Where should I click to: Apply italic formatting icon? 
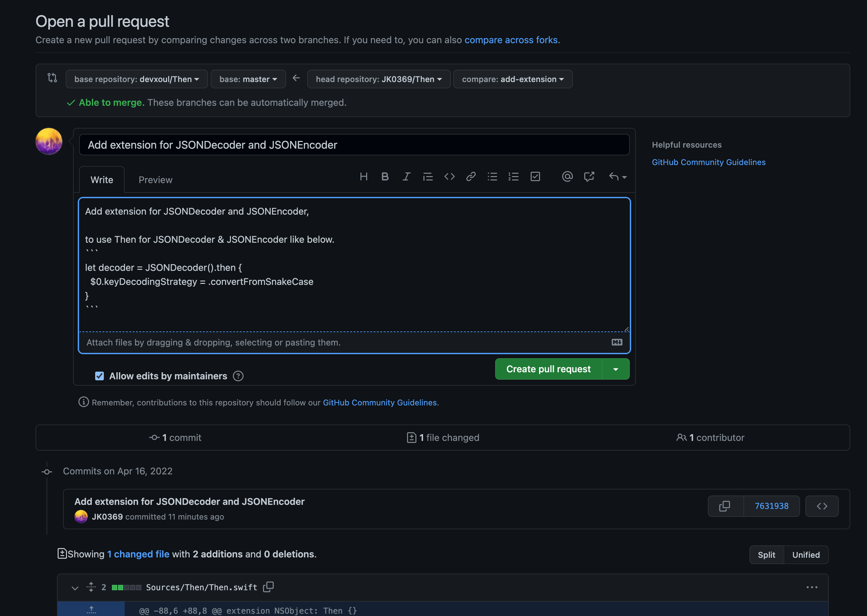(406, 177)
